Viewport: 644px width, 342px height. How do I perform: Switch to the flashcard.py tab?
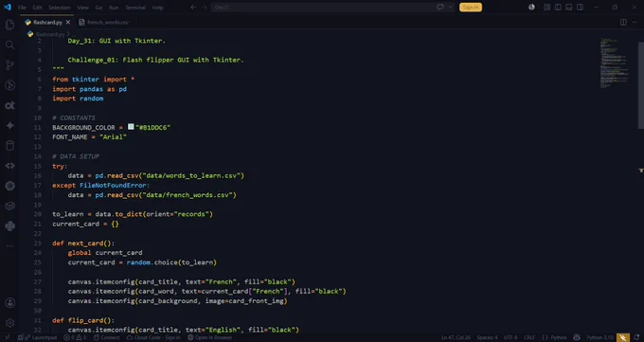pos(47,22)
